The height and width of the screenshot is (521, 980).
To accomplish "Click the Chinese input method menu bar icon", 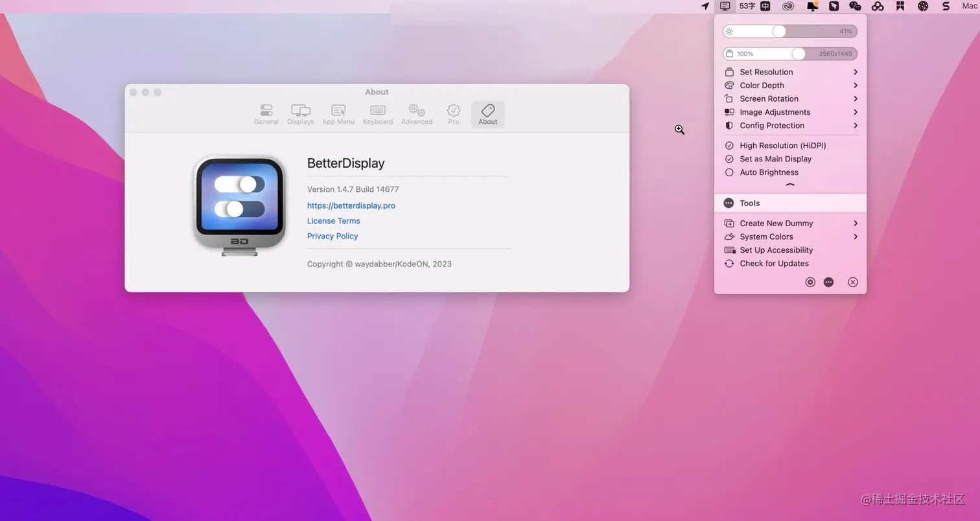I will (x=765, y=6).
